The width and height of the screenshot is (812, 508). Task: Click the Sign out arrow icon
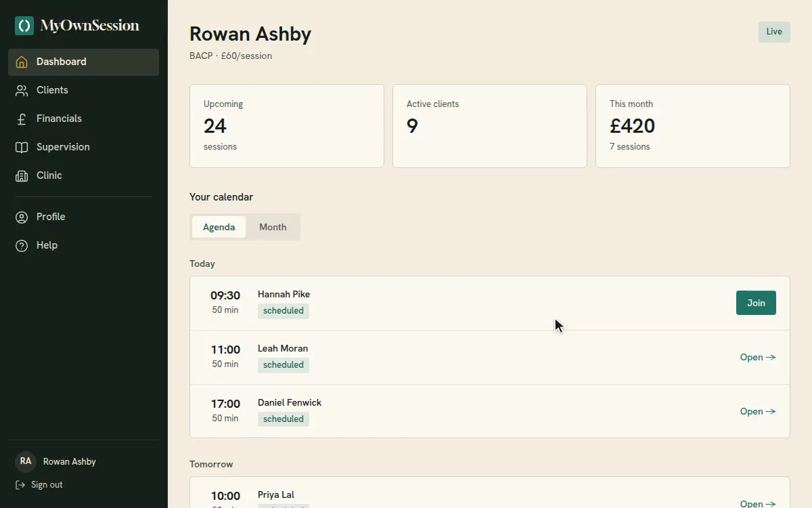pos(20,485)
